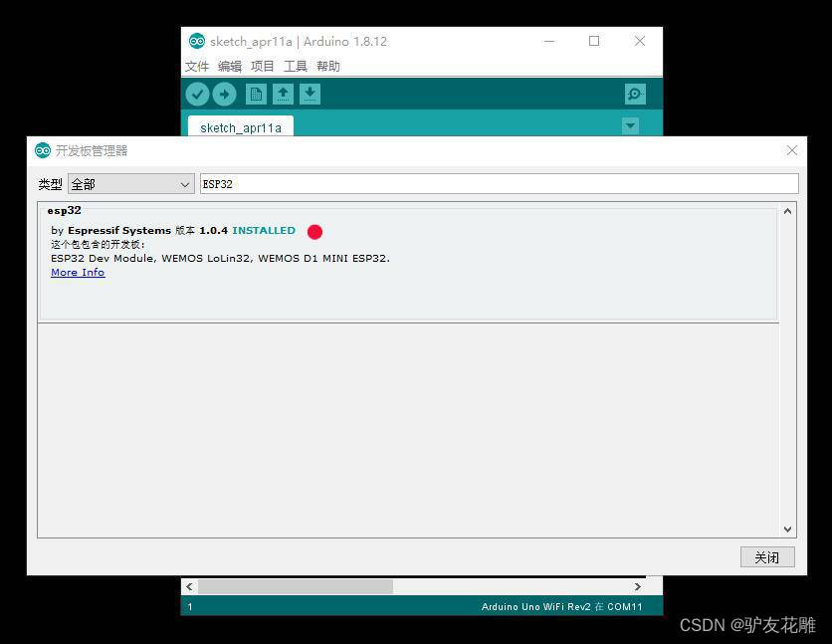
Task: Open the 项目 menu
Action: (263, 67)
